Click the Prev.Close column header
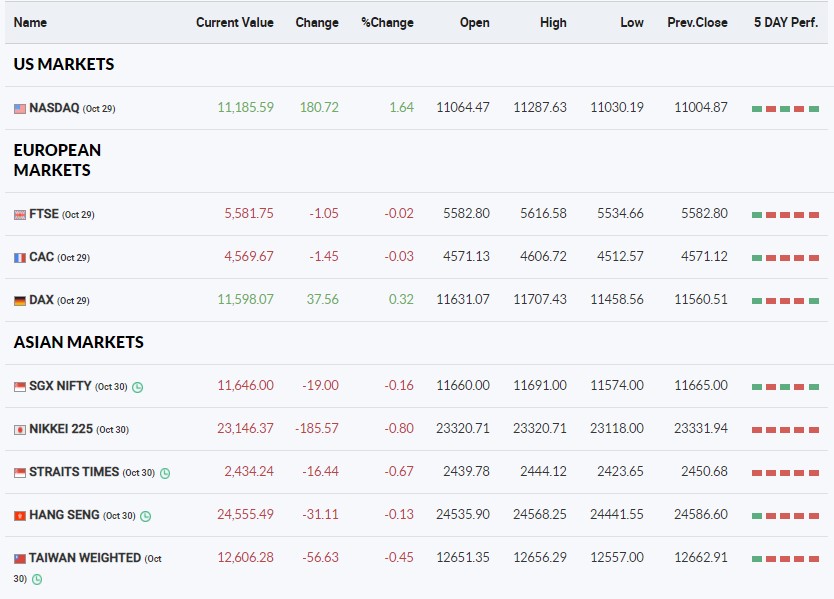Image resolution: width=834 pixels, height=599 pixels. click(697, 22)
